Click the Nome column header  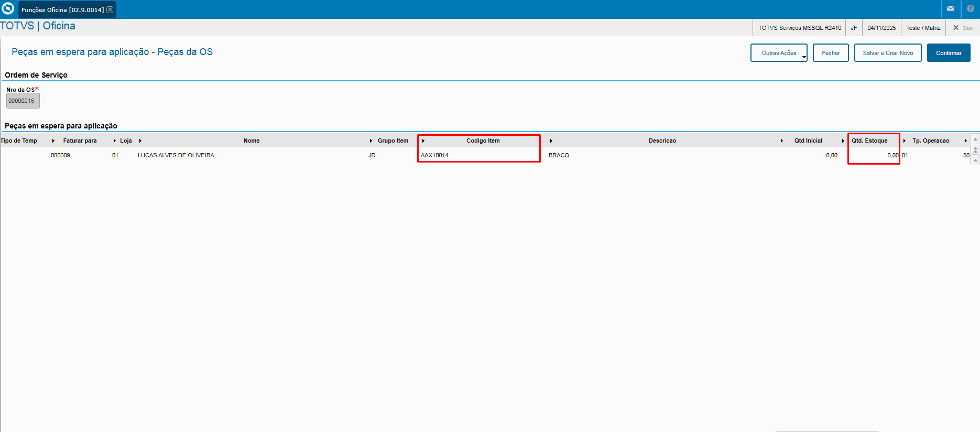(252, 141)
